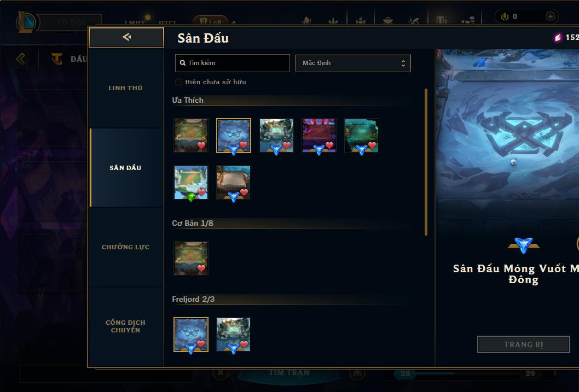Open the Linh Thú tab
The image size is (579, 392).
[x=125, y=88]
